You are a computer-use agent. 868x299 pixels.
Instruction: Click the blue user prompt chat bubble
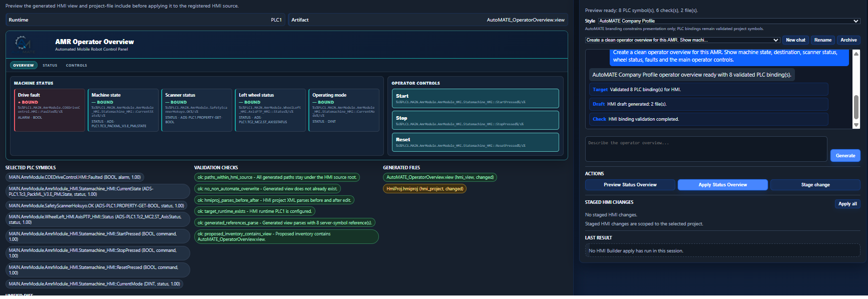(x=729, y=57)
